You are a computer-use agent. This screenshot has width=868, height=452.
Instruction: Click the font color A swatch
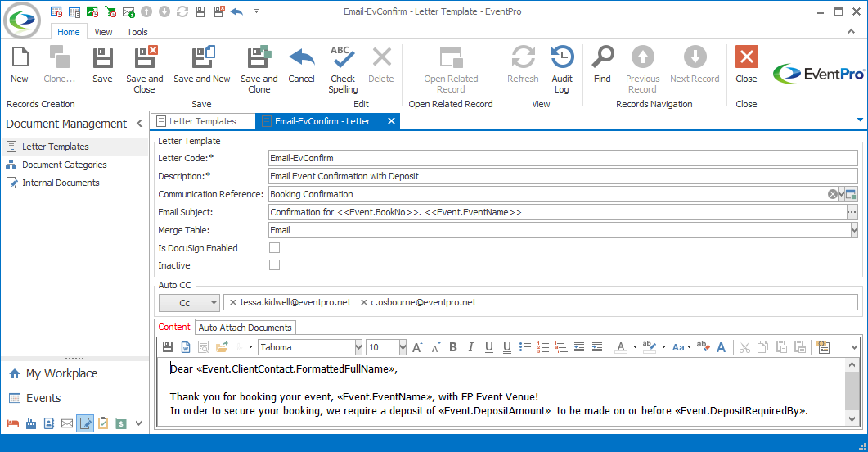[x=621, y=347]
